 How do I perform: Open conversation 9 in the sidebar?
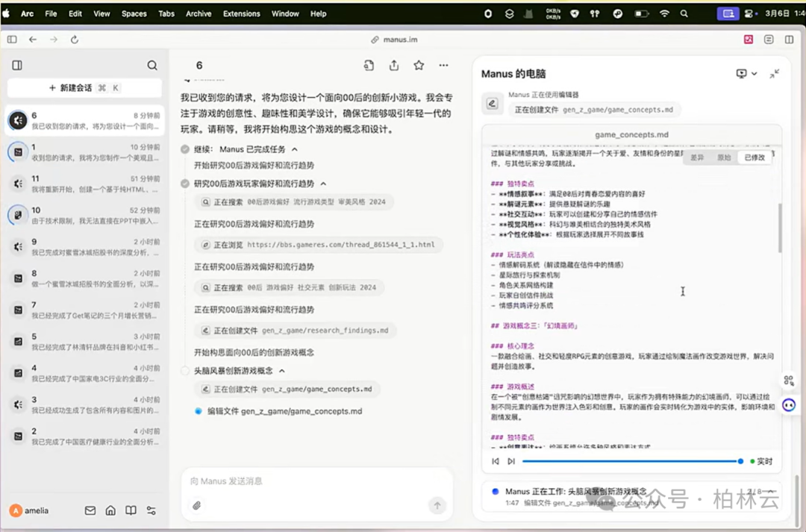click(84, 247)
